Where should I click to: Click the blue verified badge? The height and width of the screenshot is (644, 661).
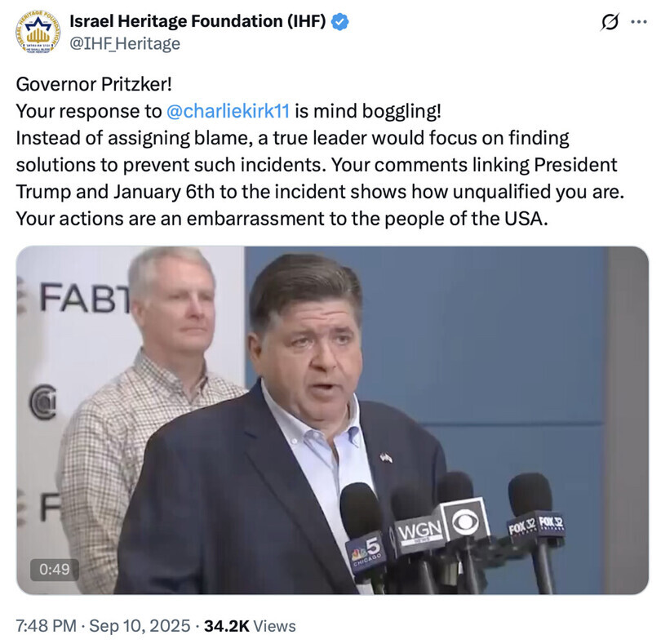pos(340,23)
